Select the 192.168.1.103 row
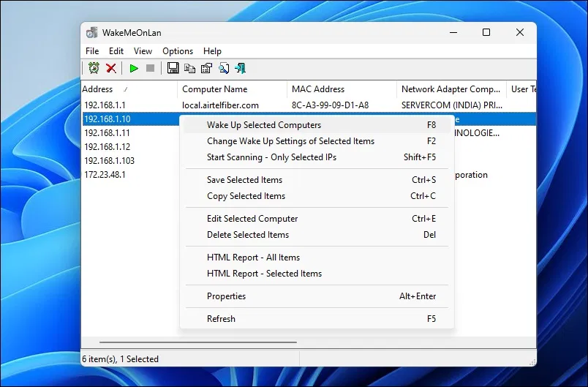 pos(109,161)
